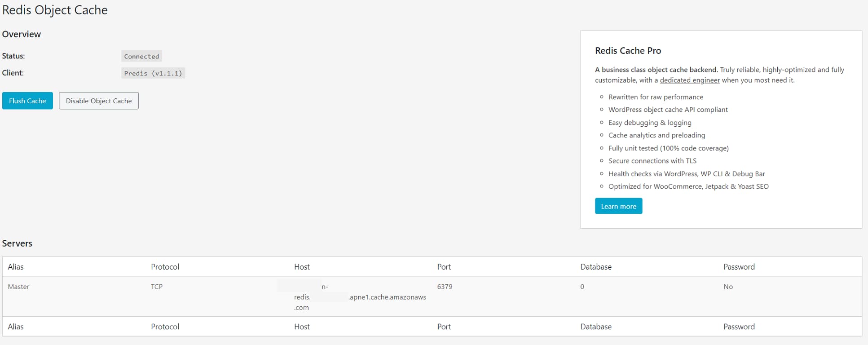Click the Redis Object Cache page title

coord(55,10)
